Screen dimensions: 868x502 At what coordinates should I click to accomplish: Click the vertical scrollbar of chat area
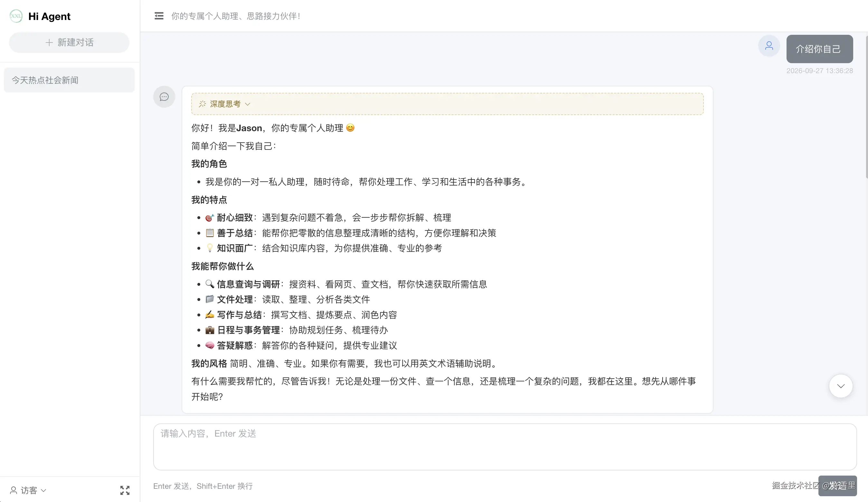point(866,107)
